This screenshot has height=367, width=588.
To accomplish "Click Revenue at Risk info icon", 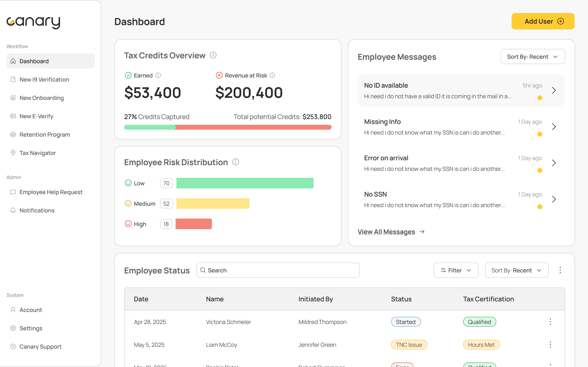I will pyautogui.click(x=272, y=75).
